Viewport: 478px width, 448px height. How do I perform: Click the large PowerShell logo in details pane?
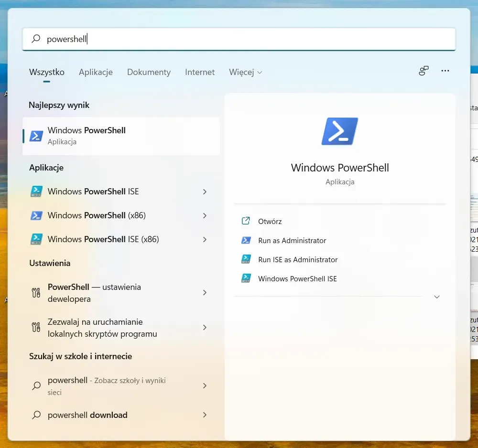click(x=339, y=131)
